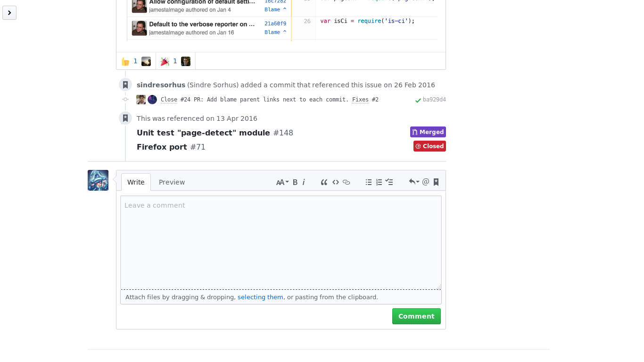Screen dimensions: 644x362
Task: Add a hyperlink using the link icon
Action: 347,182
